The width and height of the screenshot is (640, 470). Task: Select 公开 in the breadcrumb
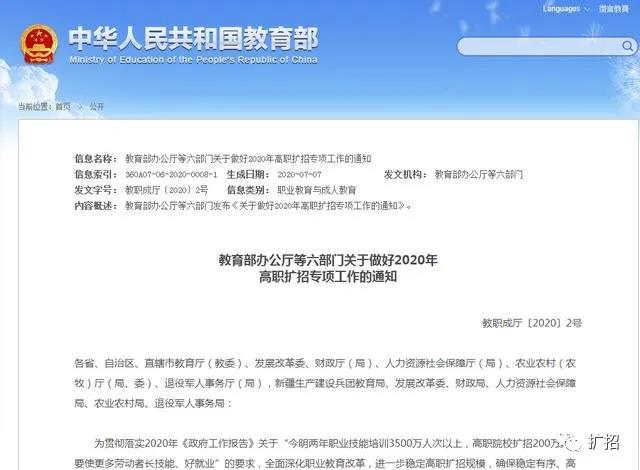96,105
